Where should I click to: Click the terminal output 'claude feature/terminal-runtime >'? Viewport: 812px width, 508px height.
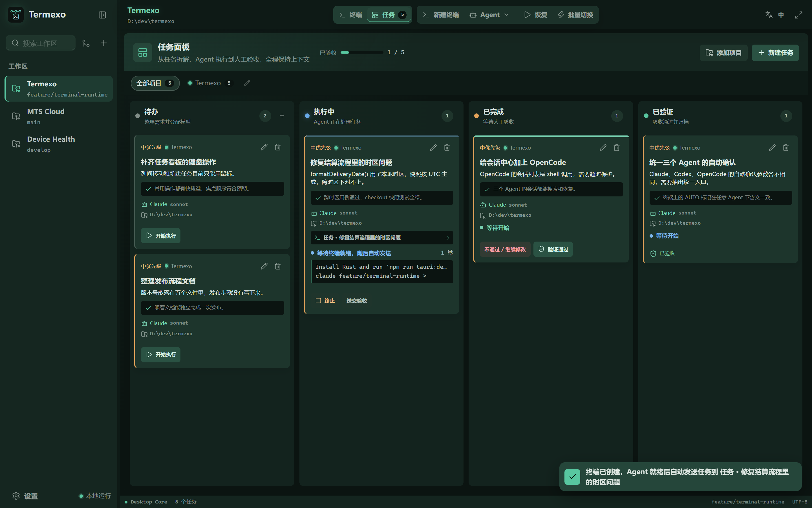coord(371,276)
